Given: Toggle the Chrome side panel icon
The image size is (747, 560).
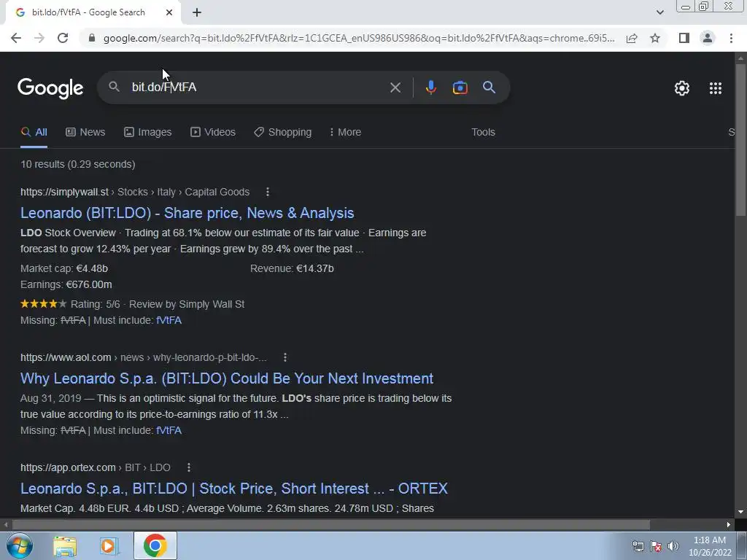Looking at the screenshot, I should (684, 38).
